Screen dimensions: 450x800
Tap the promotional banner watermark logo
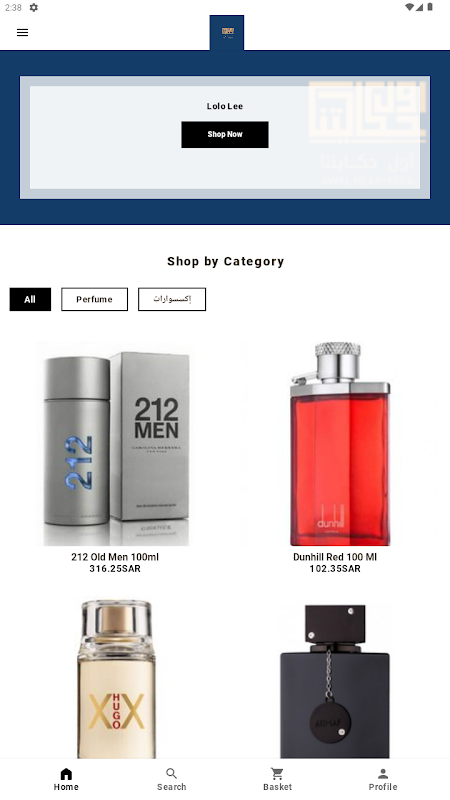tap(366, 133)
